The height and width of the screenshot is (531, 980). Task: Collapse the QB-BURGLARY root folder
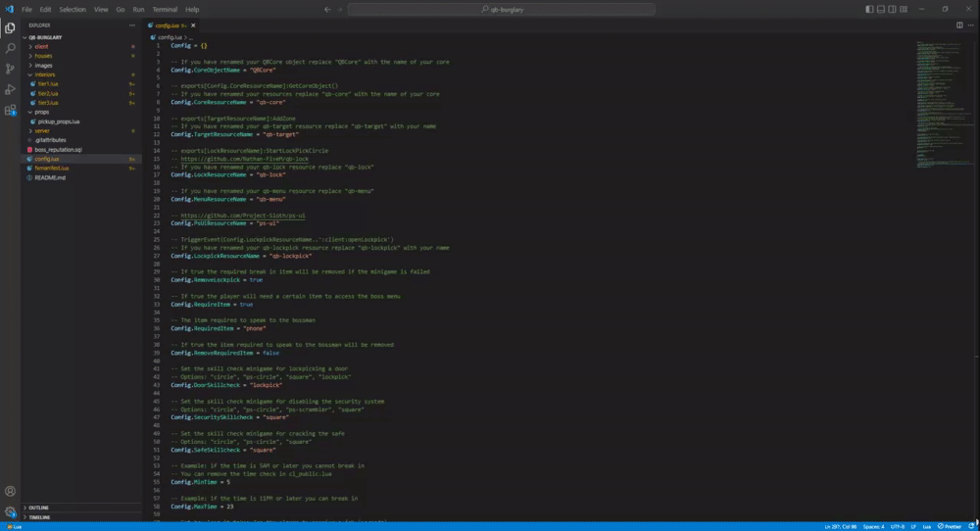[x=81, y=37]
